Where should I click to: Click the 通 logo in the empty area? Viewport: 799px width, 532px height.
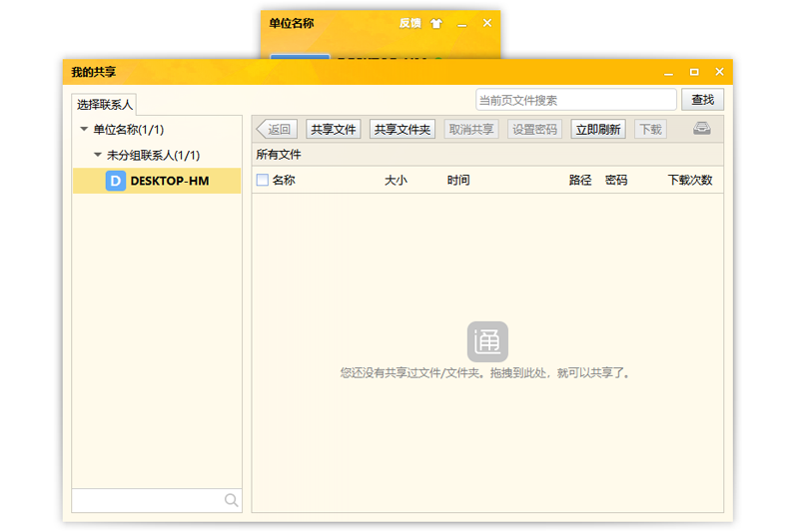(487, 341)
